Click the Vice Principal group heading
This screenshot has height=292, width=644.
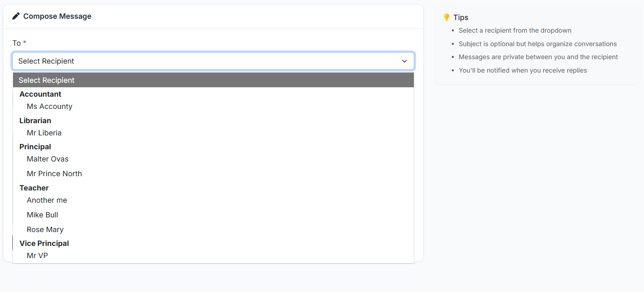(44, 243)
